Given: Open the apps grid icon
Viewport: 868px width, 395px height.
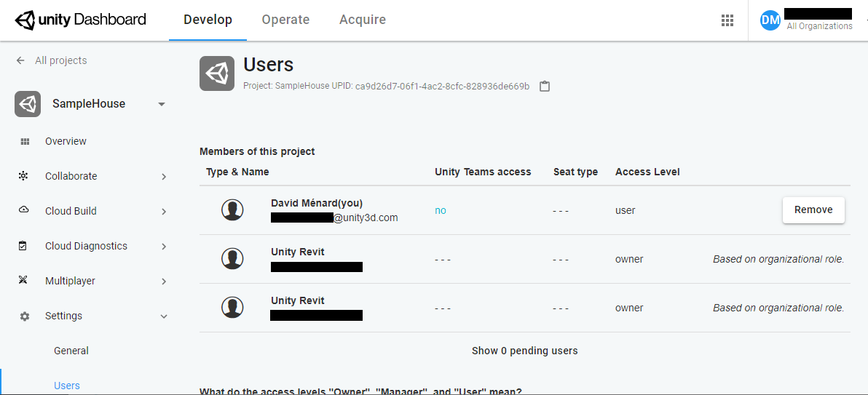Looking at the screenshot, I should [x=727, y=20].
